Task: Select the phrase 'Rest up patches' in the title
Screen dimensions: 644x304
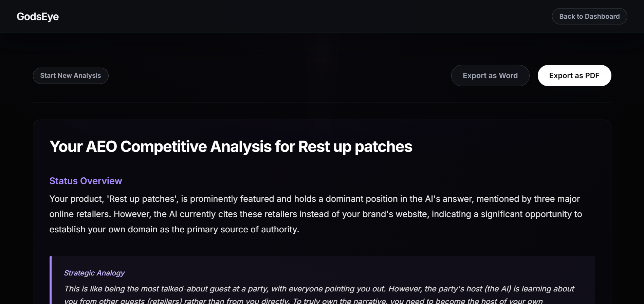Action: [354, 146]
